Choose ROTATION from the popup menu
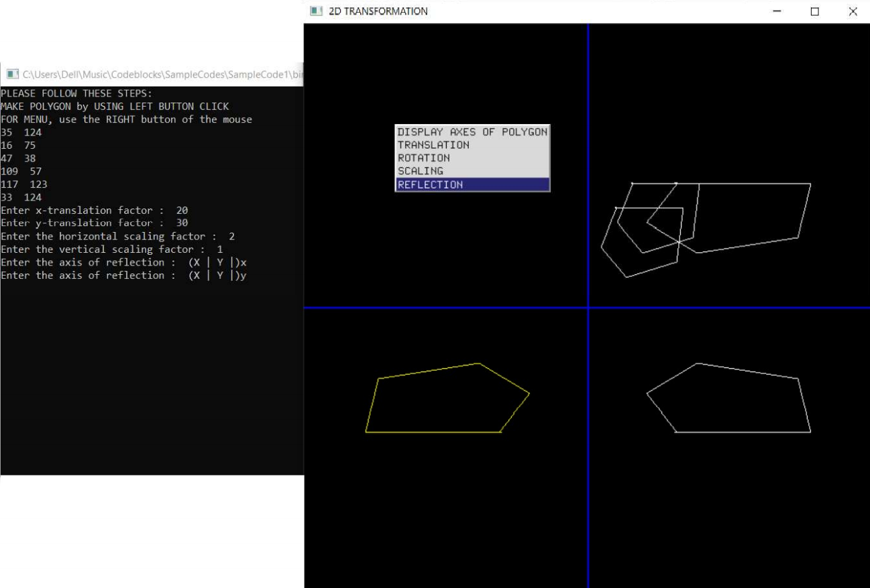870x588 pixels. (472, 158)
